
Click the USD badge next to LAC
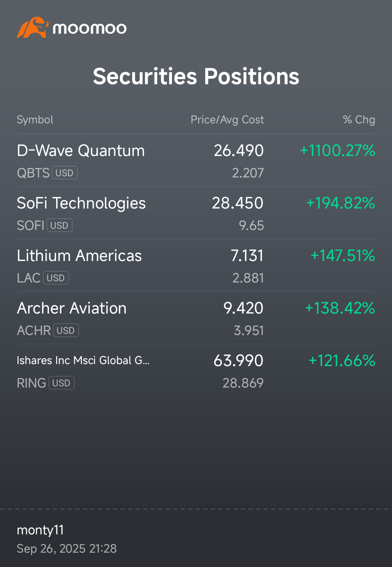[x=56, y=278]
